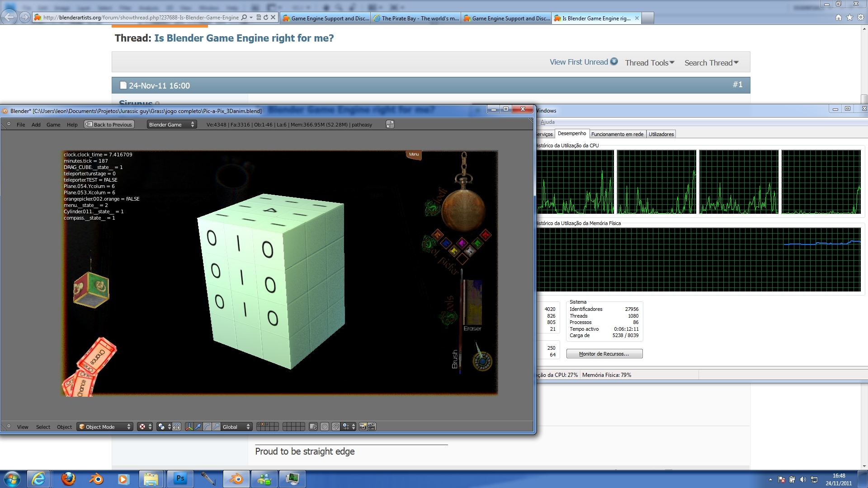The image size is (868, 488).
Task: Click the OpenGL render image camera icon
Action: 363,427
